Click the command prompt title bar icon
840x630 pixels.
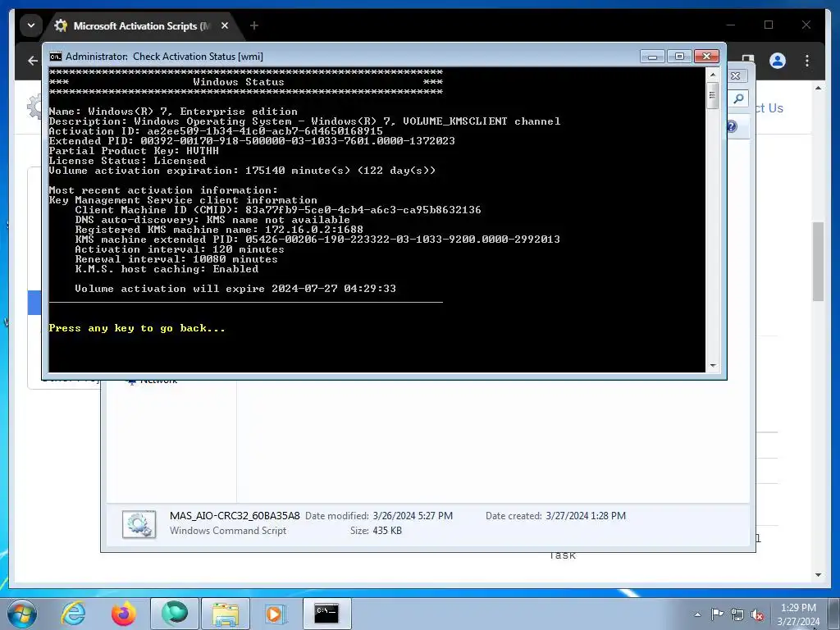point(55,57)
